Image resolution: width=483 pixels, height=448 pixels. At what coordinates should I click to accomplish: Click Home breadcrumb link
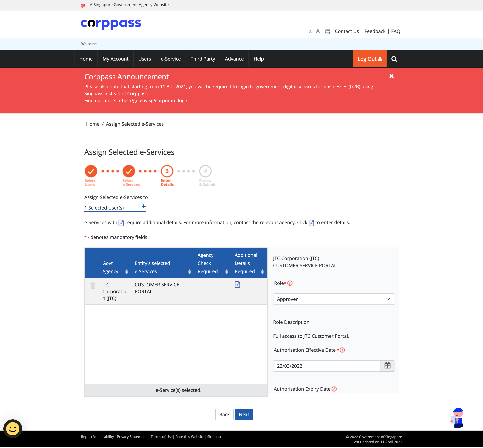[x=93, y=124]
